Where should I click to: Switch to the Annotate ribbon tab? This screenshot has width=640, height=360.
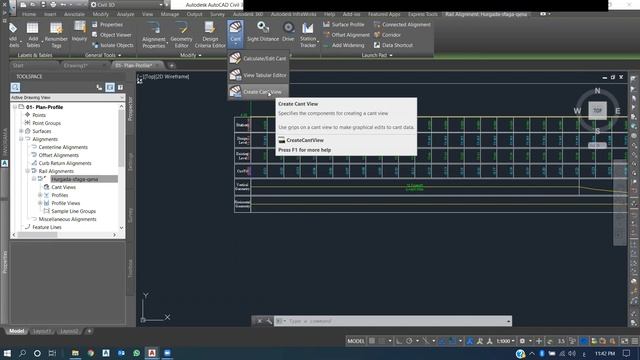pyautogui.click(x=75, y=14)
